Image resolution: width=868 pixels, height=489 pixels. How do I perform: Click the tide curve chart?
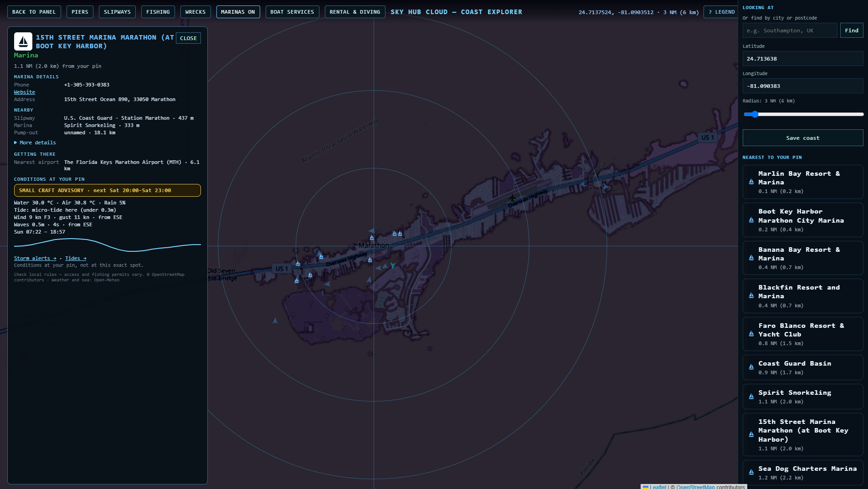(x=108, y=244)
